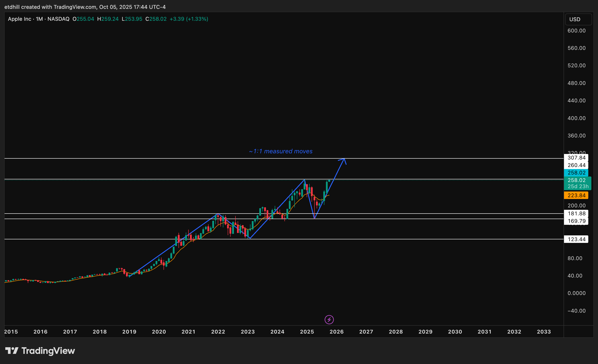
Task: Select the 260.44 price label
Action: click(x=576, y=165)
